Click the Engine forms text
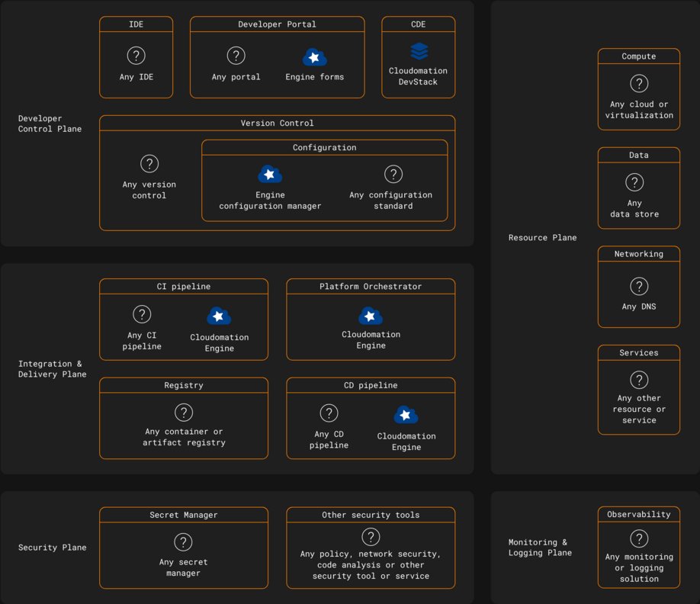This screenshot has width=700, height=604. (315, 77)
